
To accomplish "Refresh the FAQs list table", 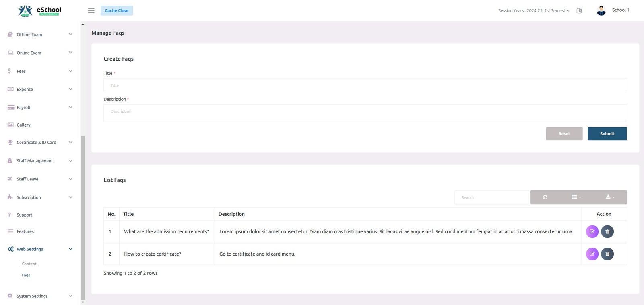I will click(545, 197).
